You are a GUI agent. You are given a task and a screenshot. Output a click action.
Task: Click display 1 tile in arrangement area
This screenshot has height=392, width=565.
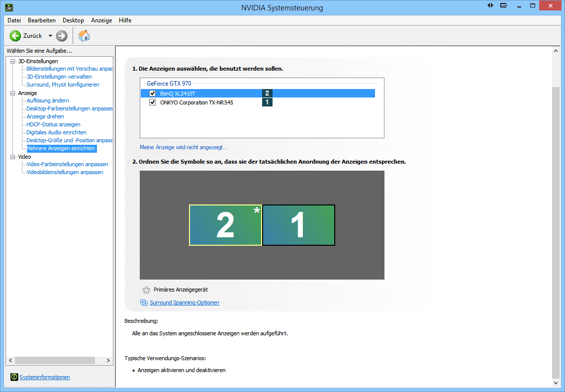click(x=299, y=225)
